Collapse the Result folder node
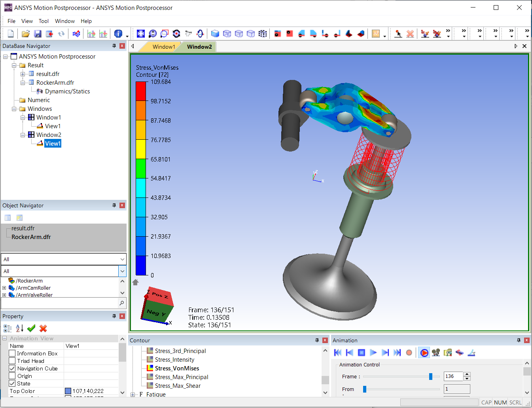 pyautogui.click(x=14, y=65)
